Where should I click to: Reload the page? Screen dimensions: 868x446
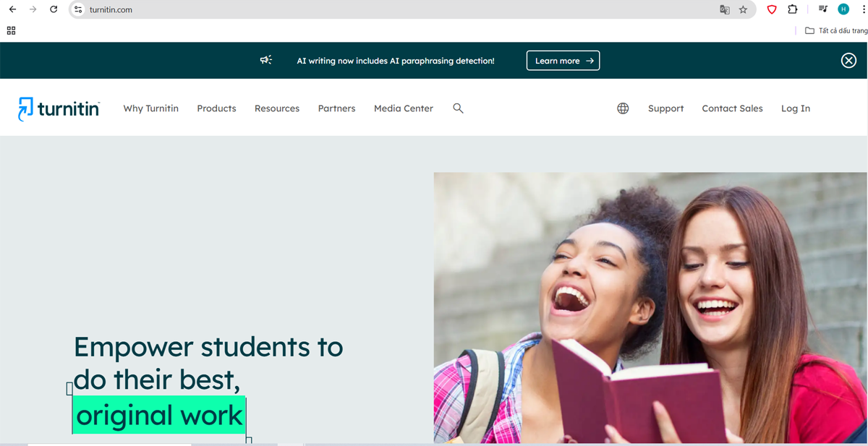(x=54, y=9)
